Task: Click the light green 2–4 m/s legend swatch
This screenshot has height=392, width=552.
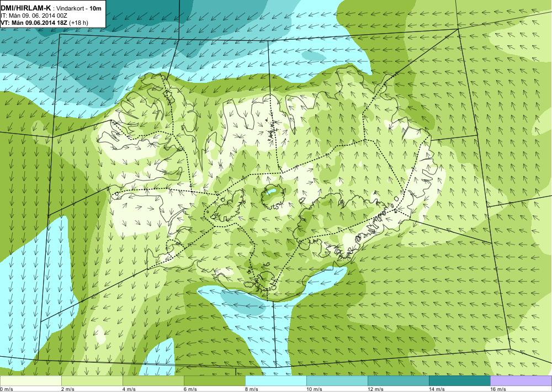Action: click(x=92, y=381)
